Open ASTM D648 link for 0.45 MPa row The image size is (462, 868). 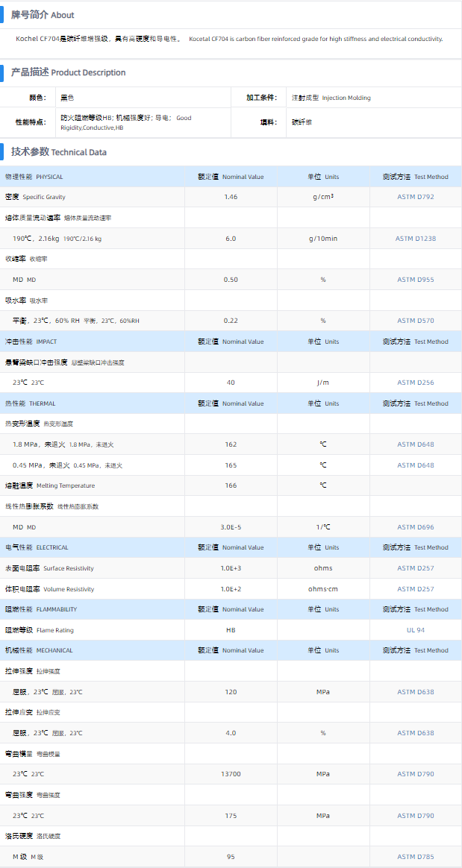pyautogui.click(x=415, y=465)
